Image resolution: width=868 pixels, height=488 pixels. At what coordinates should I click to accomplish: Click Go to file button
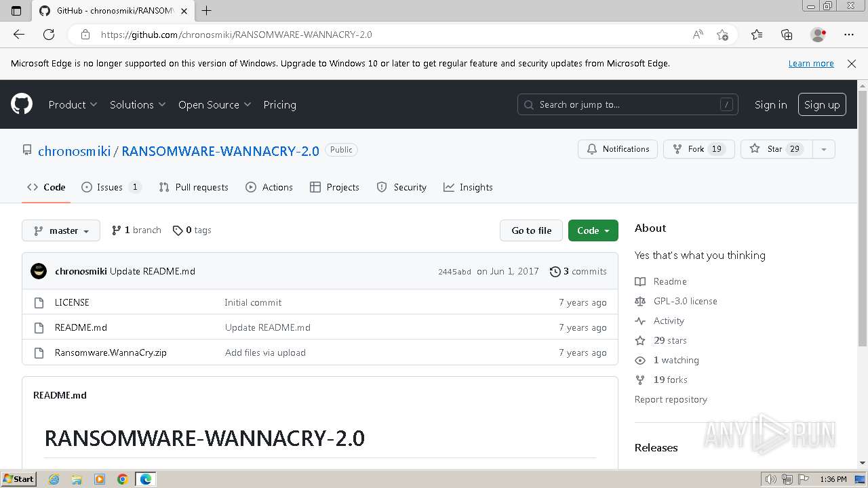click(532, 230)
